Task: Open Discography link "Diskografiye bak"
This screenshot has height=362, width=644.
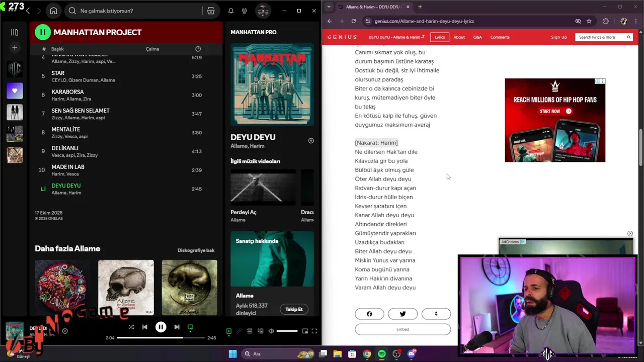Action: tap(196, 250)
